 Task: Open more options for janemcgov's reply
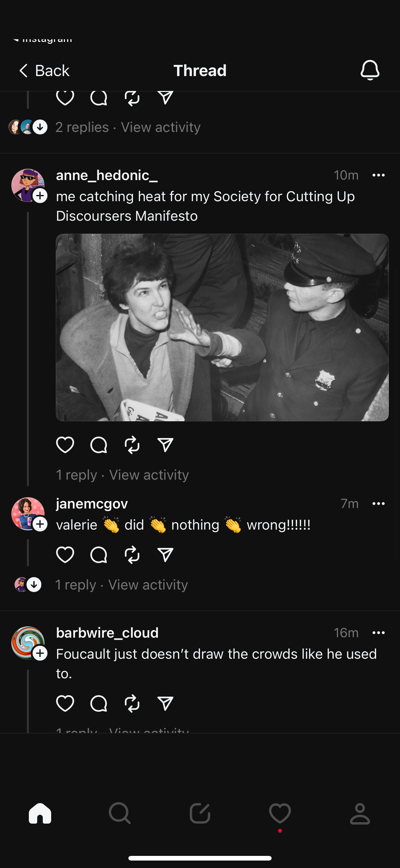[x=379, y=504]
